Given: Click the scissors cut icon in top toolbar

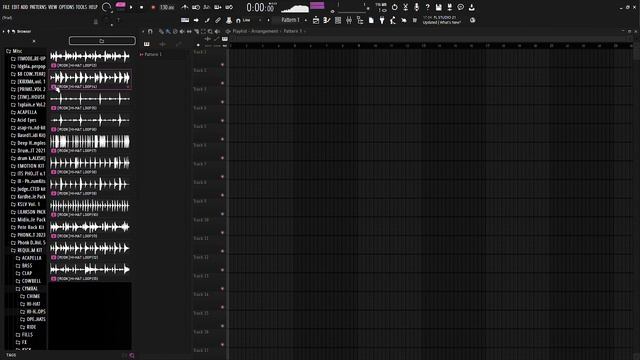Looking at the screenshot, I should coord(405,7).
